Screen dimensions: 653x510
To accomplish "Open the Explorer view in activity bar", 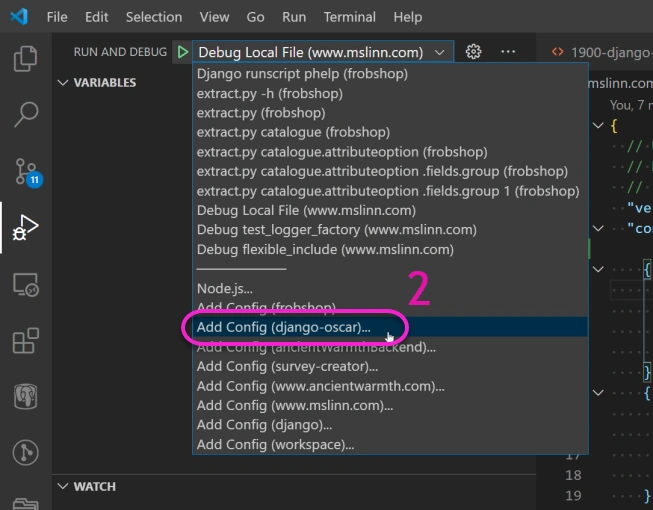I will coord(26,59).
